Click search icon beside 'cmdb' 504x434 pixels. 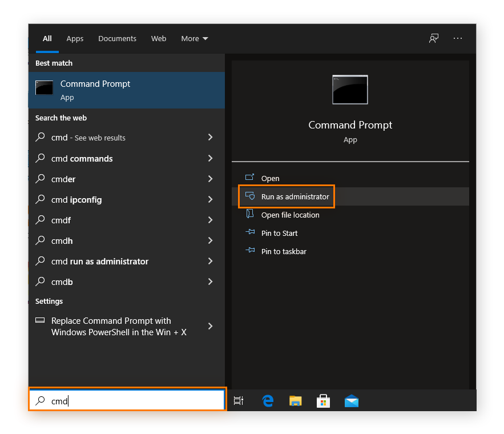pyautogui.click(x=40, y=282)
